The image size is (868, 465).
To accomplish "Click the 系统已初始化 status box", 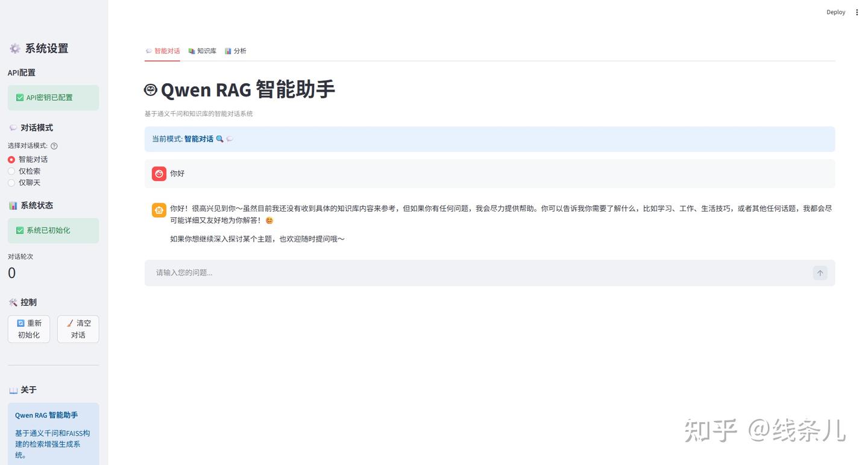I will coord(53,230).
